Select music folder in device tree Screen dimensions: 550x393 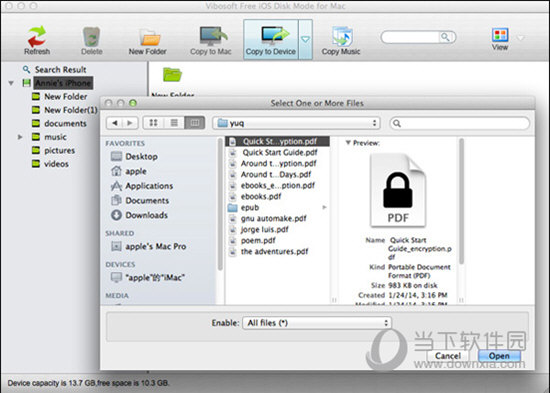[x=55, y=137]
